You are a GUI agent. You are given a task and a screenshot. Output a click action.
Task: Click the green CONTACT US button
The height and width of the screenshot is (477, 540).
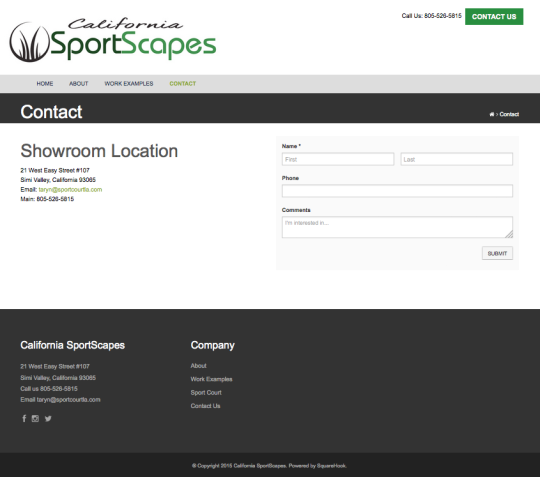(494, 17)
